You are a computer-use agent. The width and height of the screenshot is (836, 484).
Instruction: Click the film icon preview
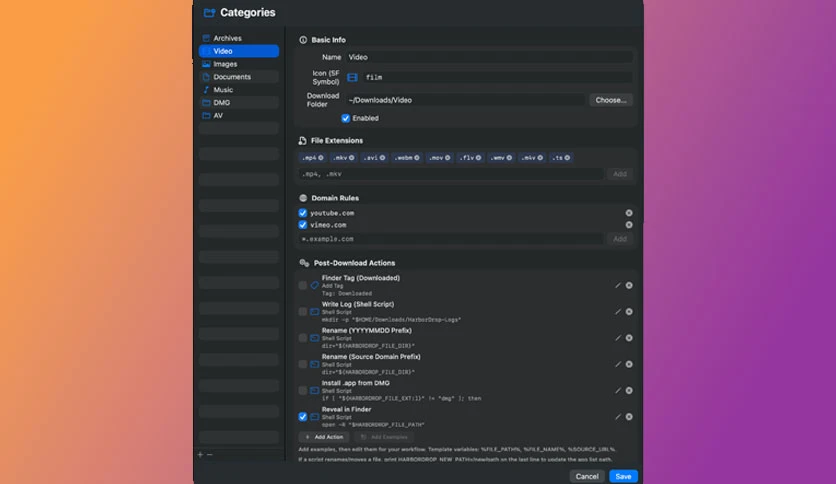click(352, 78)
